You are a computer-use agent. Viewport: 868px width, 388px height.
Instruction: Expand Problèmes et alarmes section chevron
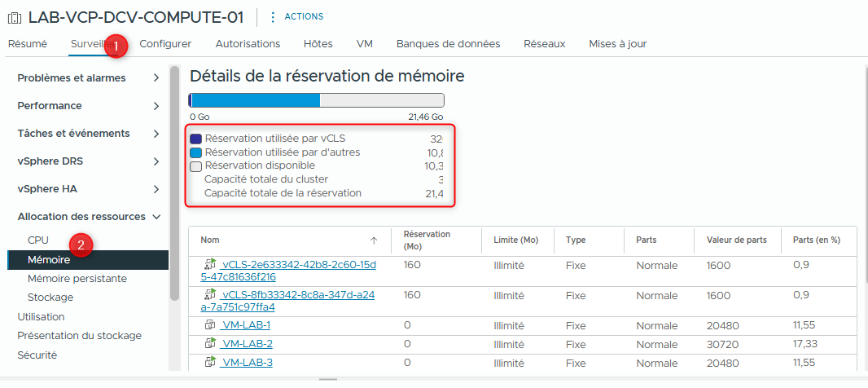(156, 78)
